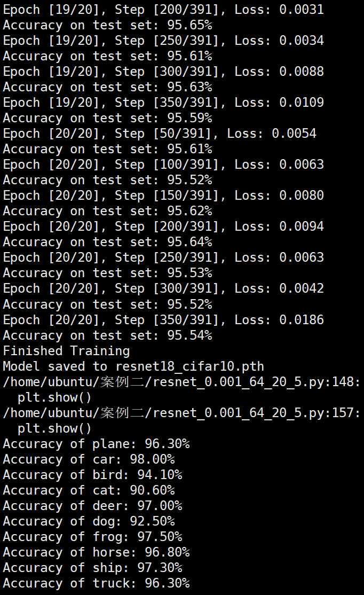Click the test accuracy 95.54% line
Image resolution: width=364 pixels, height=595 pixels.
tap(107, 335)
